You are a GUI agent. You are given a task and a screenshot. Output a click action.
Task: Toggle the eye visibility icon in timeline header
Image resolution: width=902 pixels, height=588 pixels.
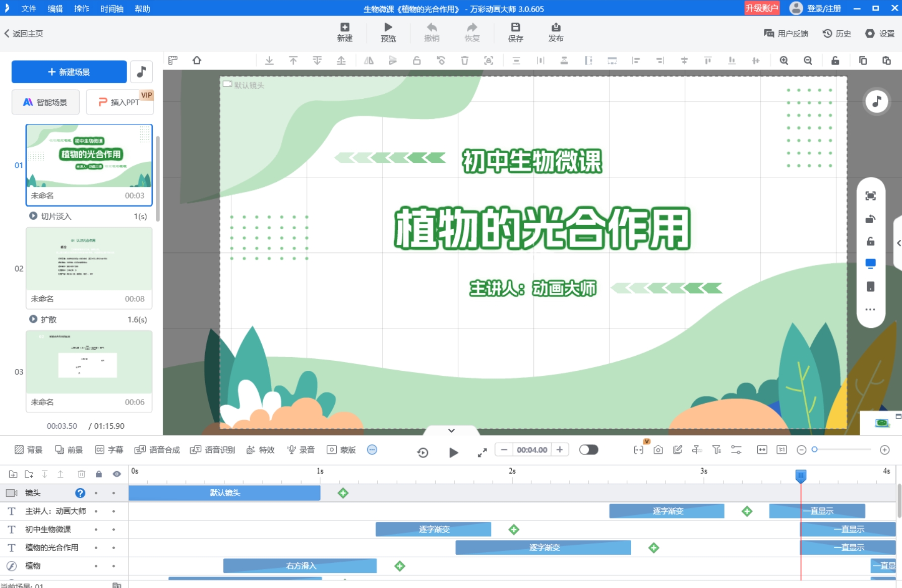point(117,474)
